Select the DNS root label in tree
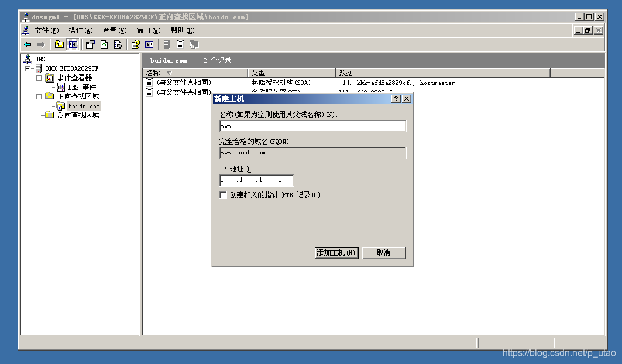622x364 pixels. [x=40, y=59]
